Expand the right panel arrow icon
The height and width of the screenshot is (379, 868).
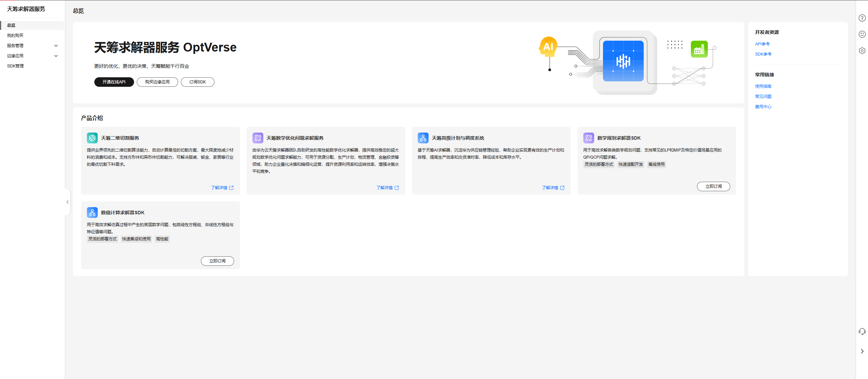click(862, 351)
